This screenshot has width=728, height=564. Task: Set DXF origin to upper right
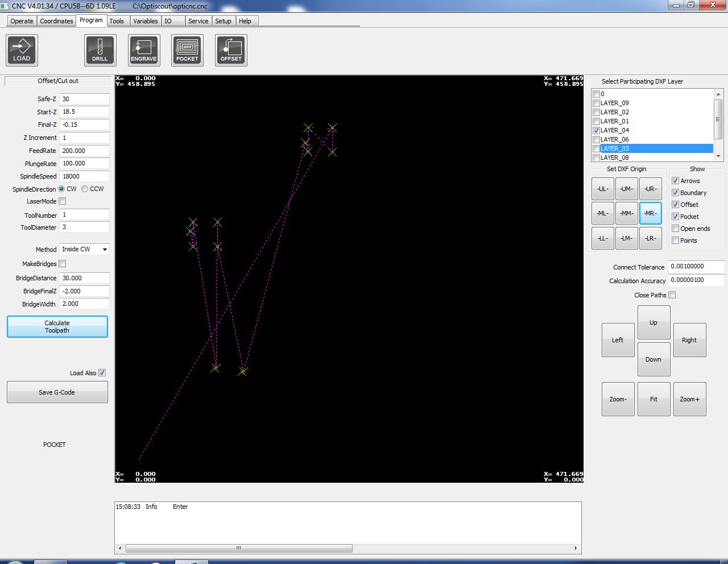pos(651,189)
